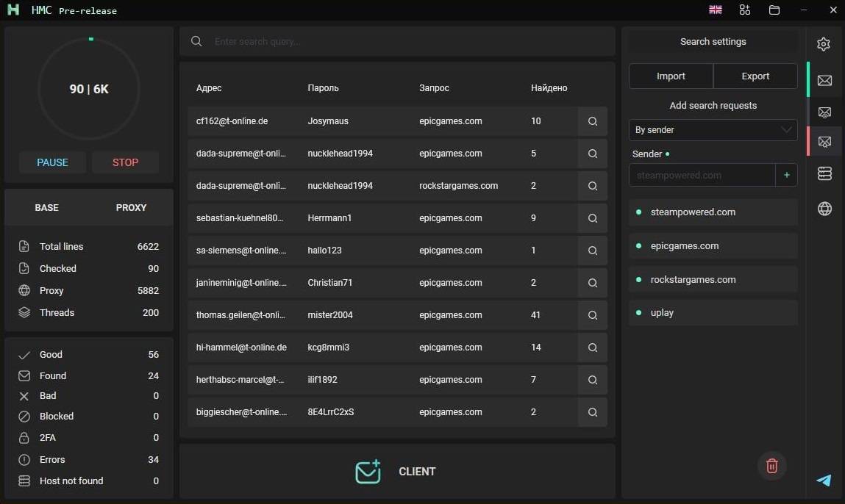Image resolution: width=845 pixels, height=504 pixels.
Task: Open the settings gear in the right sidebar
Action: (x=824, y=44)
